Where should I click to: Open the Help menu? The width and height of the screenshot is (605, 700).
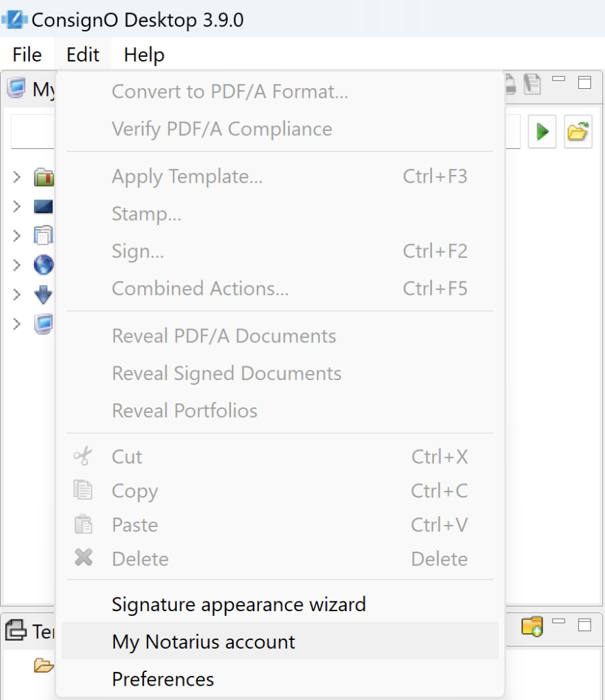point(143,55)
